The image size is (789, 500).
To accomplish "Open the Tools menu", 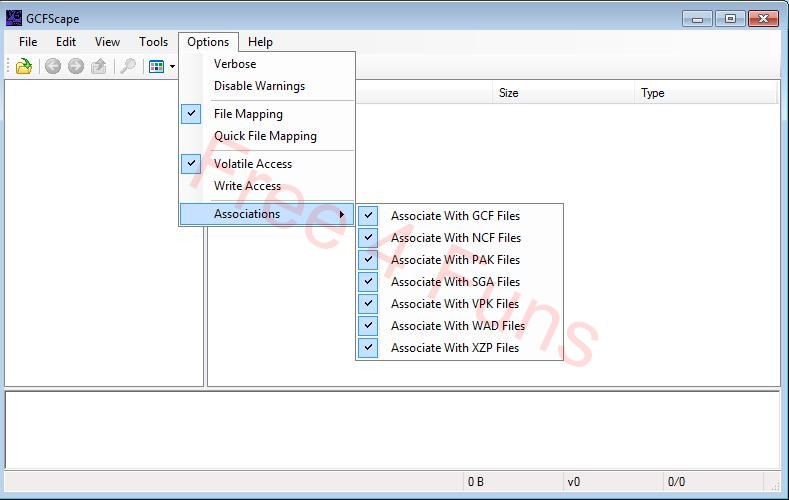I will [x=153, y=42].
